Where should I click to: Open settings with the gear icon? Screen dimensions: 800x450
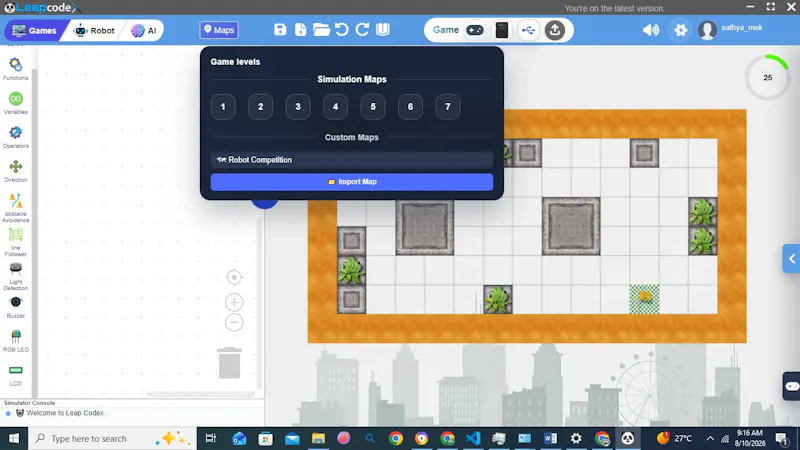click(x=680, y=30)
